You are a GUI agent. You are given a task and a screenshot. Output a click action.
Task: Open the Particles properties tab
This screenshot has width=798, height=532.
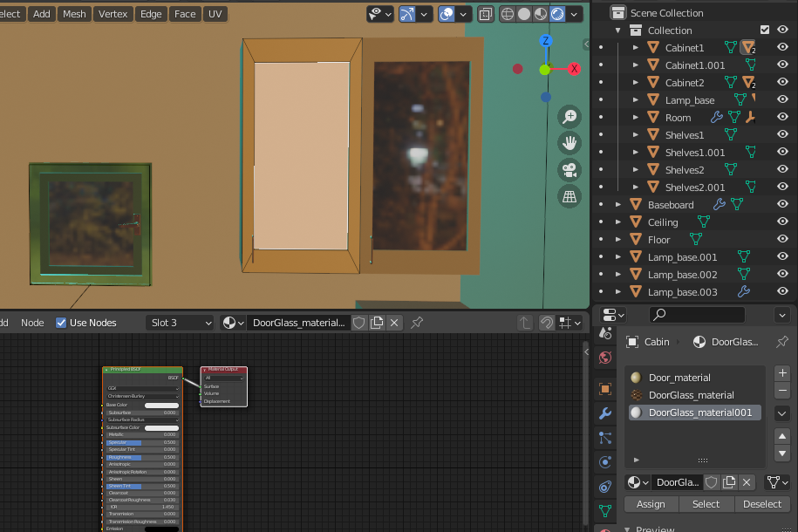(605, 438)
